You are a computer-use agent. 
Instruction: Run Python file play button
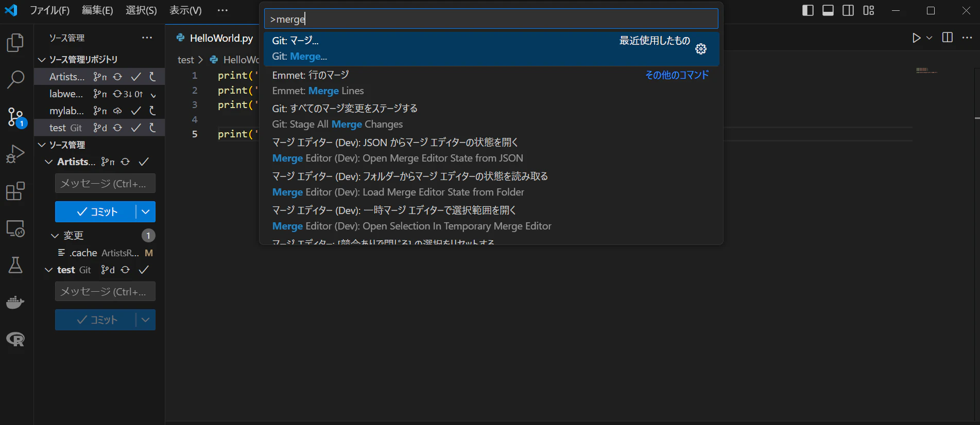[x=916, y=38]
